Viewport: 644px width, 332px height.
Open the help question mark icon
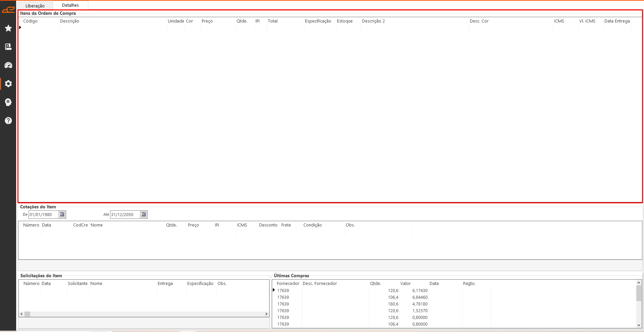pyautogui.click(x=8, y=121)
